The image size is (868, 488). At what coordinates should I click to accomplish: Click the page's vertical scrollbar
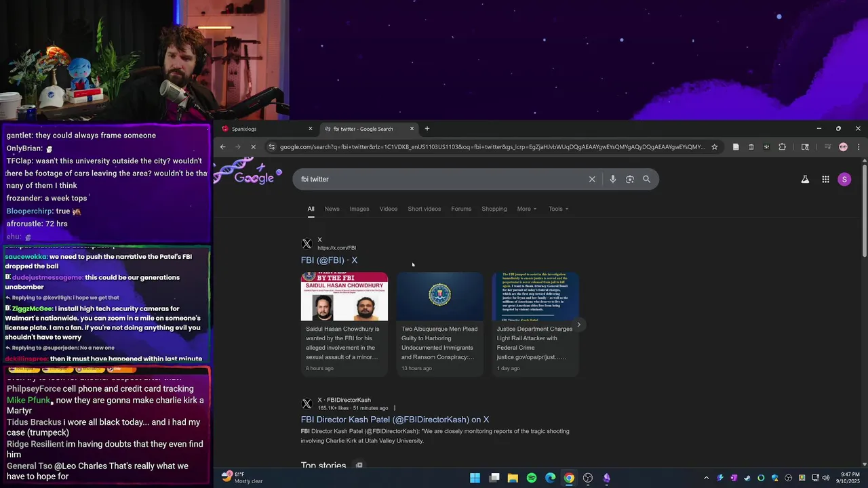[x=864, y=210]
